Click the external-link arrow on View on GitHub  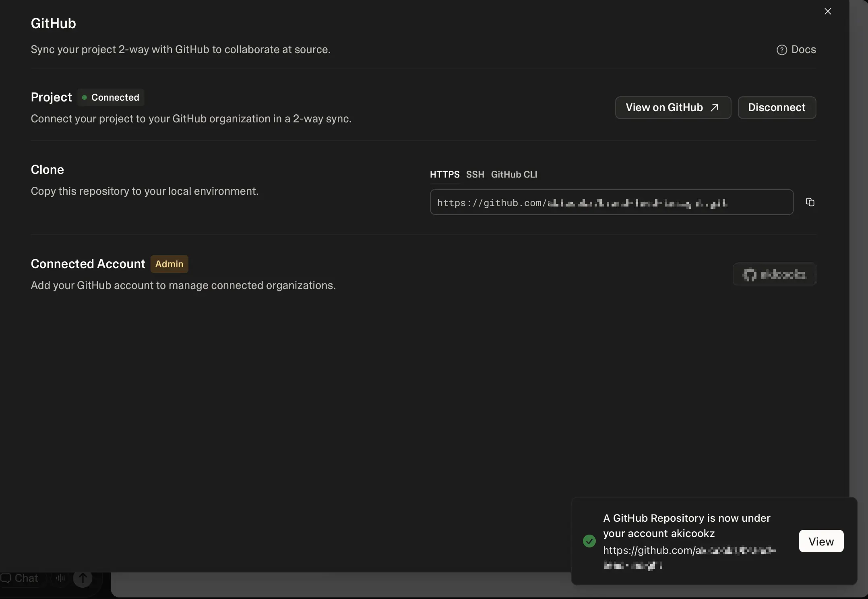coord(715,107)
